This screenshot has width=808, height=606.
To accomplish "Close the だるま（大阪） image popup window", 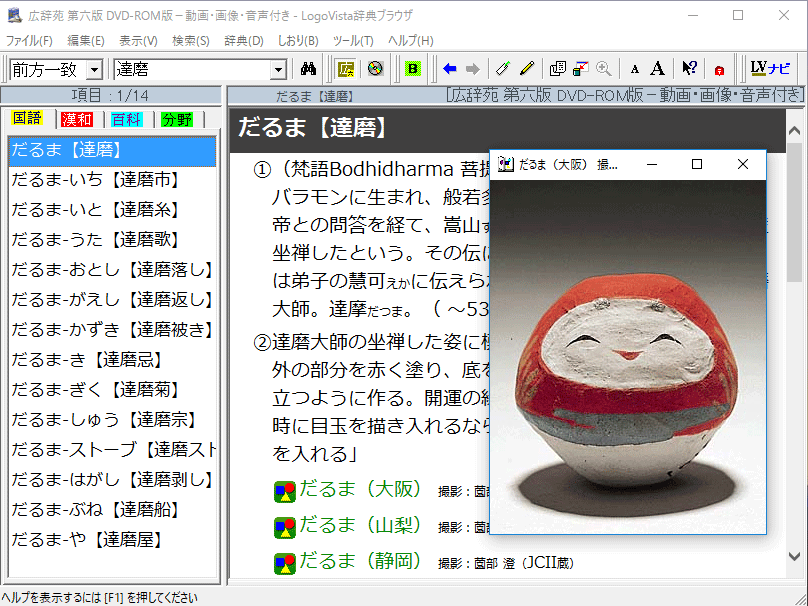I will pos(743,164).
